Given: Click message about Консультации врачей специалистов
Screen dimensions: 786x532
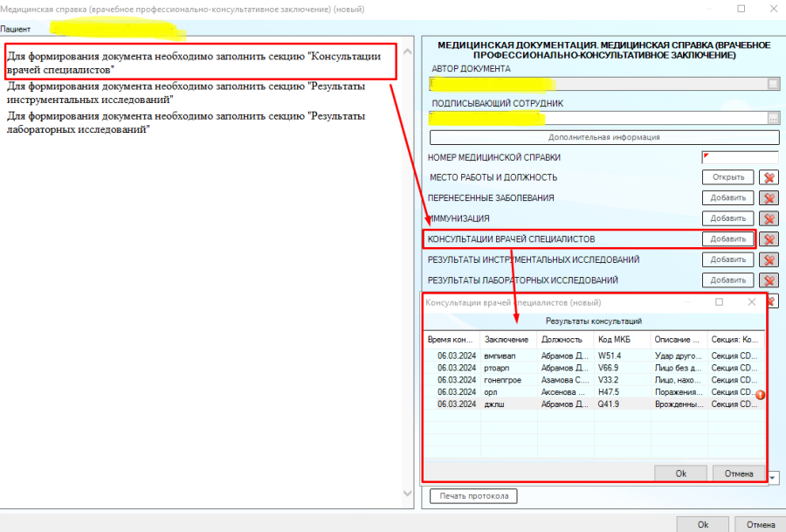Looking at the screenshot, I should (194, 63).
